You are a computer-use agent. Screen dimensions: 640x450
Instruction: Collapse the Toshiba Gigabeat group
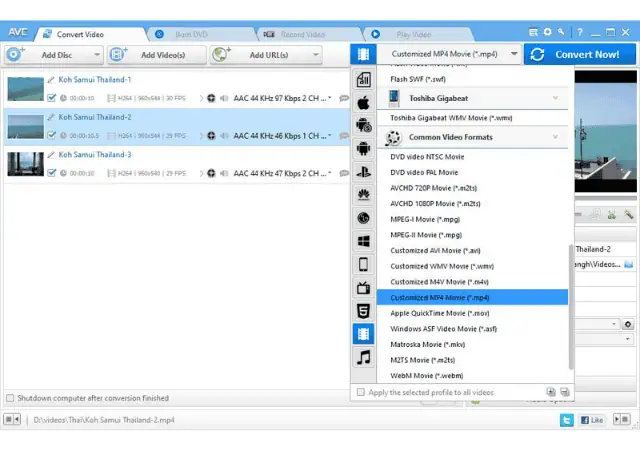555,98
